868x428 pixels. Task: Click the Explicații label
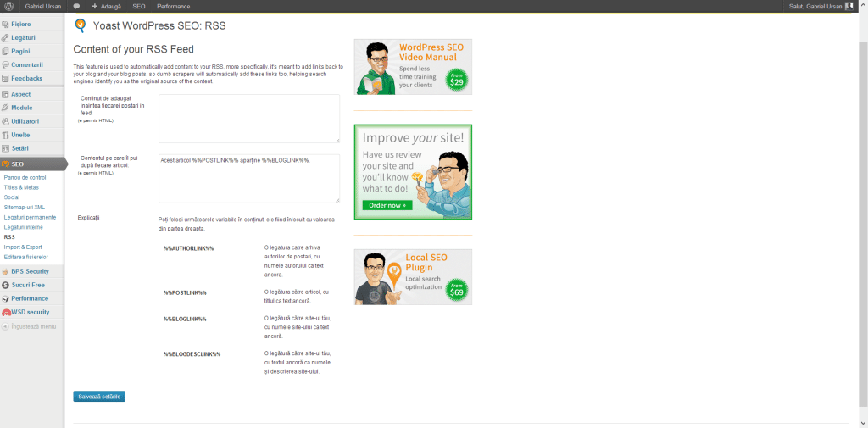89,218
